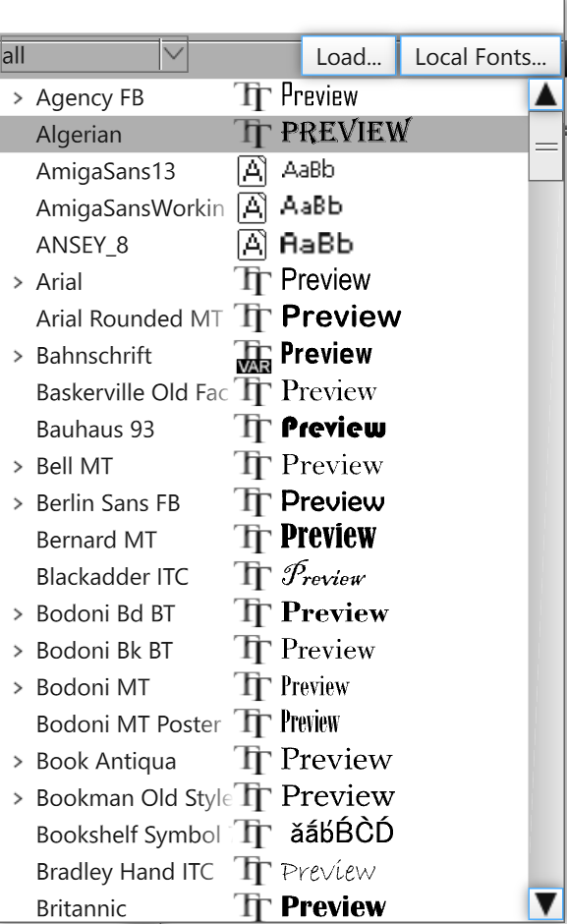
Task: Click the TrueType icon for Blackadder ITC
Action: 253,576
